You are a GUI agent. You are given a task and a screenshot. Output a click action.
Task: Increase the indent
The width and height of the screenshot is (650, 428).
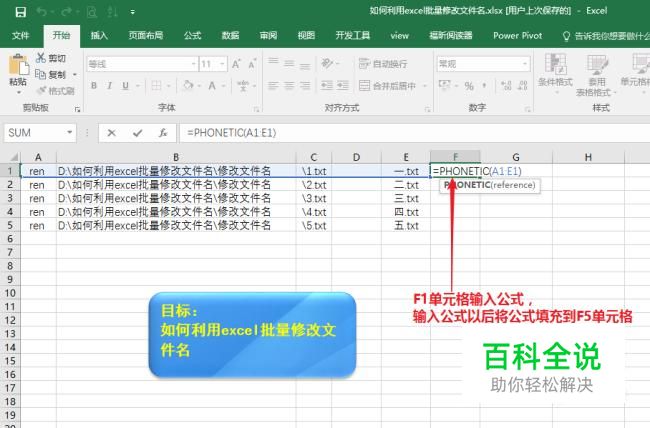(342, 85)
